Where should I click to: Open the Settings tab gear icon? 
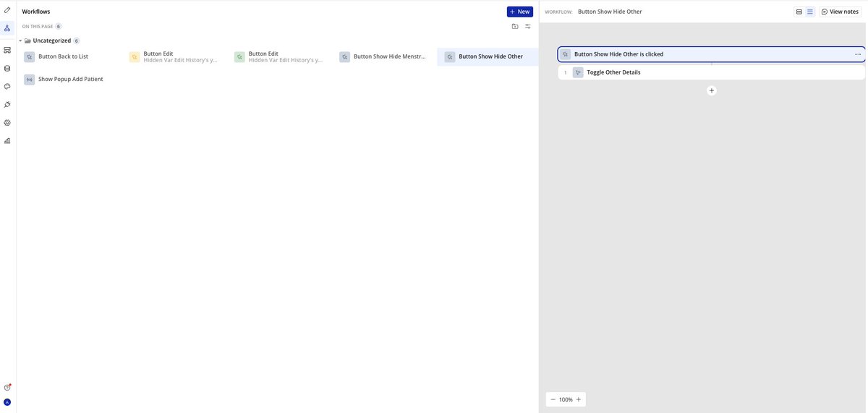[7, 122]
